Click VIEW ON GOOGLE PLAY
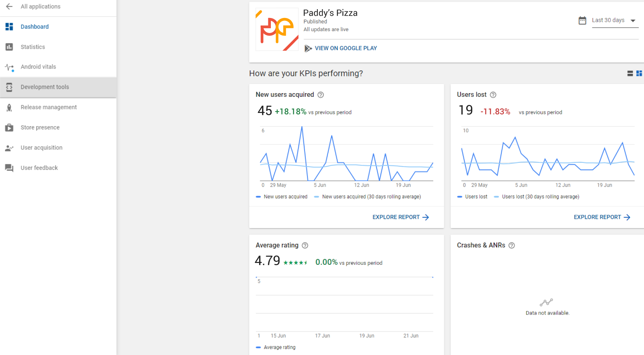This screenshot has width=644, height=355. point(346,48)
